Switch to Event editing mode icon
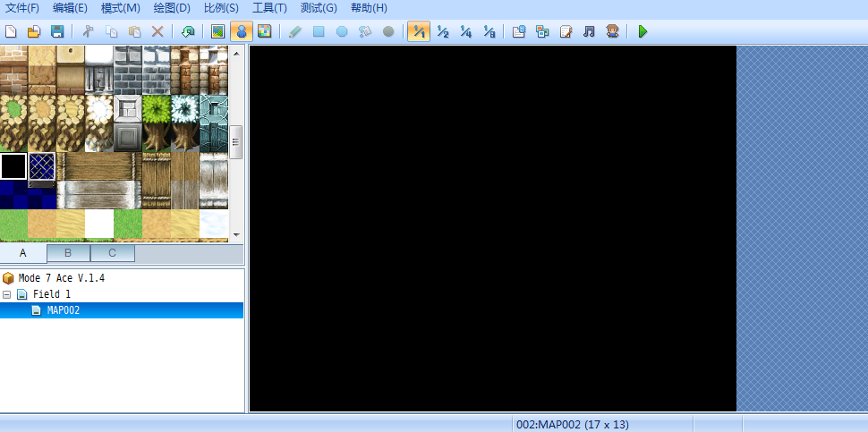This screenshot has height=432, width=868. pos(242,31)
